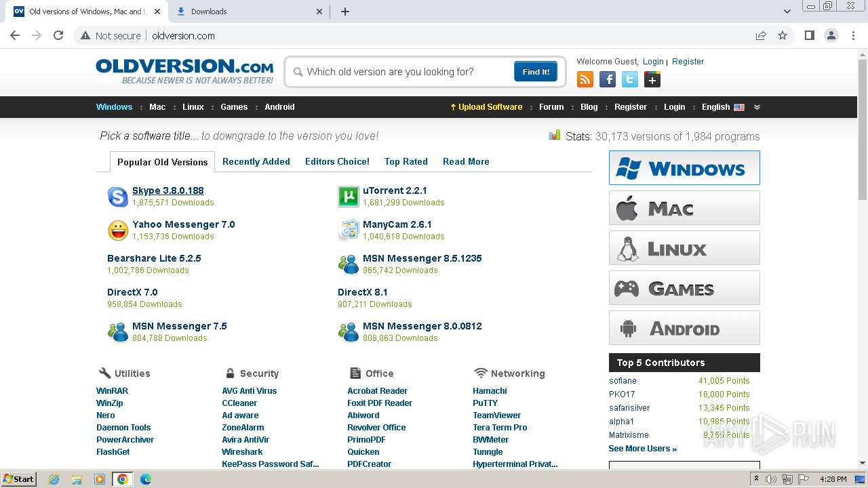Open the WinRAR utilities link

(112, 391)
